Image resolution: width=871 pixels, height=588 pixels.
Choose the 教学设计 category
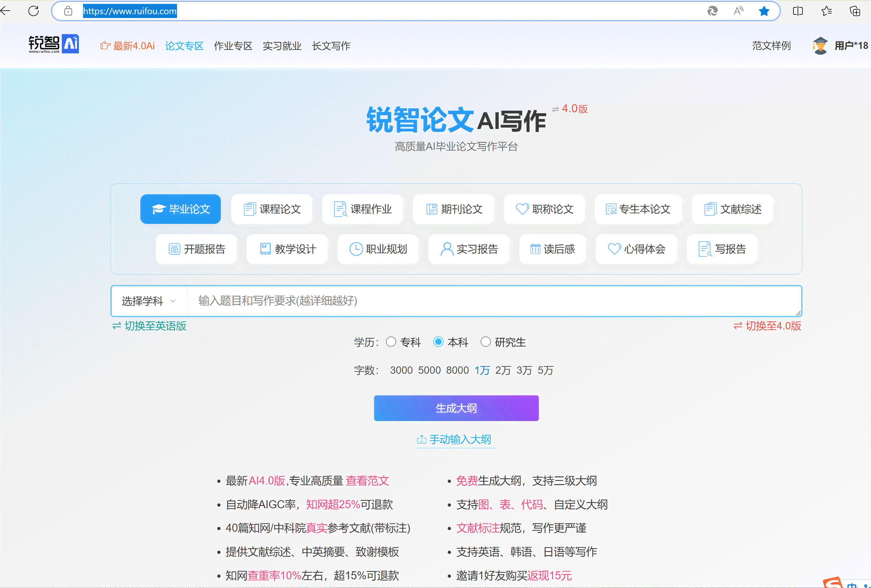[287, 249]
